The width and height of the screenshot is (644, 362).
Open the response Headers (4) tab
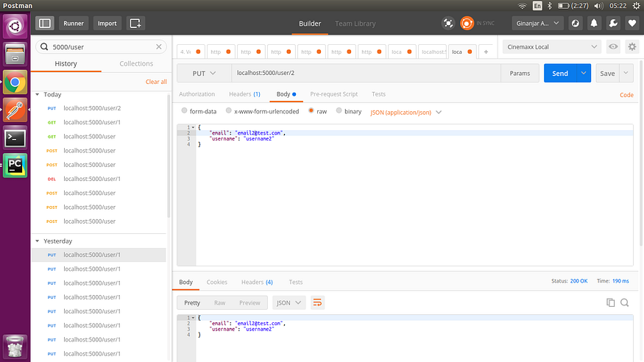tap(257, 282)
